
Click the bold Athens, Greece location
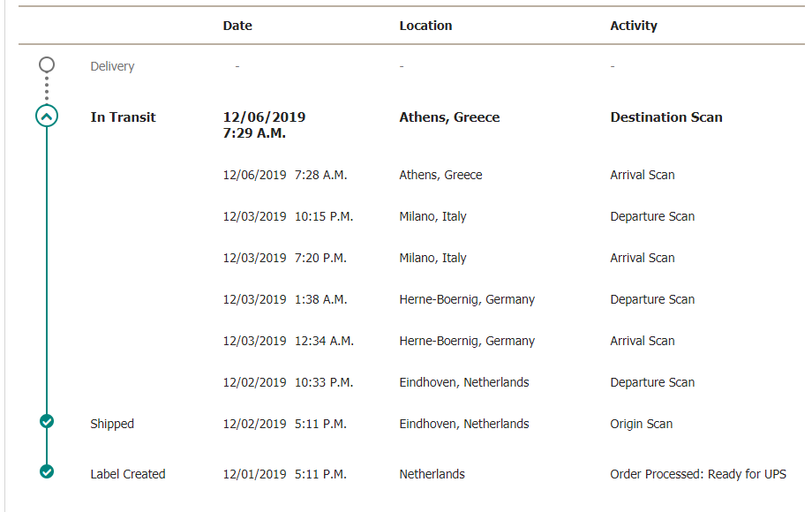(x=449, y=117)
